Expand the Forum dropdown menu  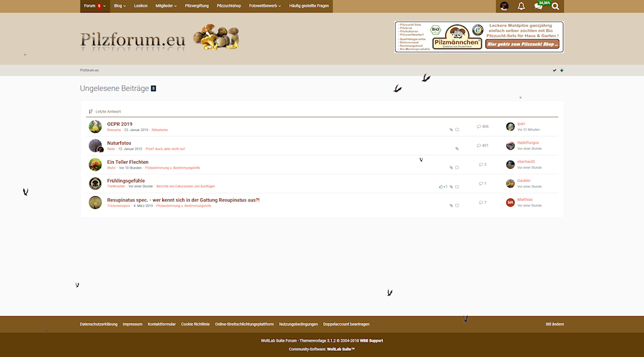[94, 6]
